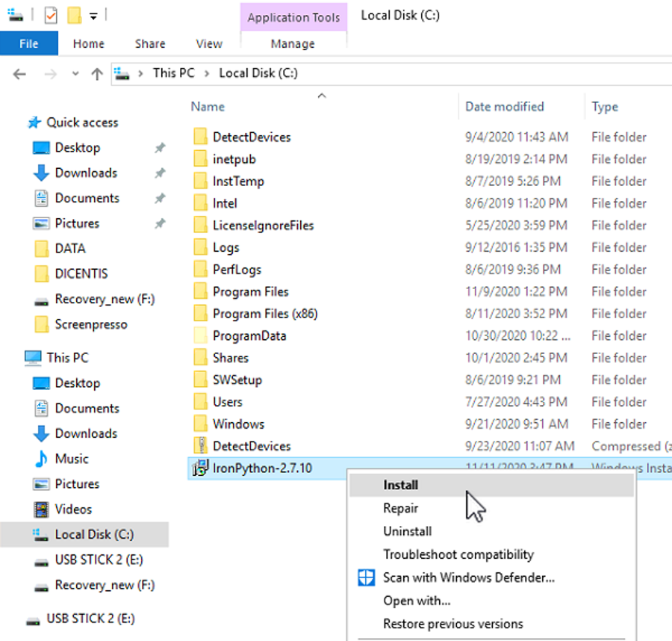
Task: Open the Customize Quick Access Toolbar dropdown arrow
Action: pyautogui.click(x=93, y=16)
